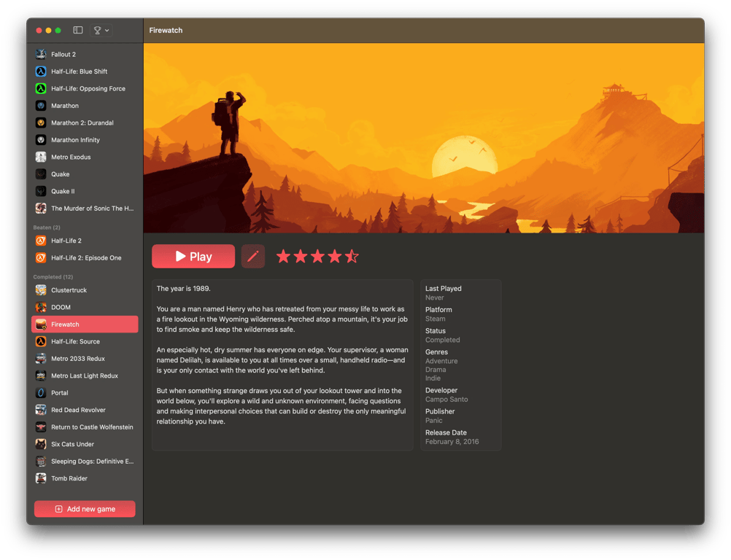
Task: Click the Steam platform value
Action: pos(436,319)
